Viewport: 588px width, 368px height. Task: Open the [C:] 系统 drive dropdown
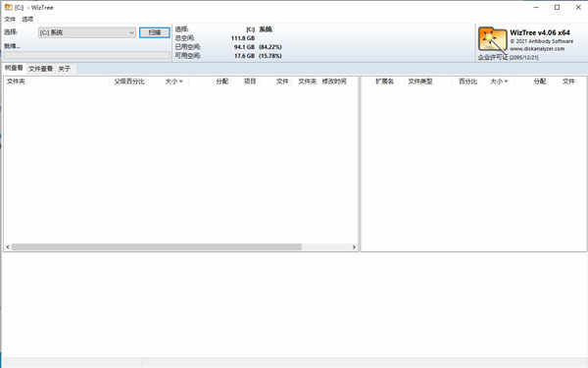click(87, 32)
